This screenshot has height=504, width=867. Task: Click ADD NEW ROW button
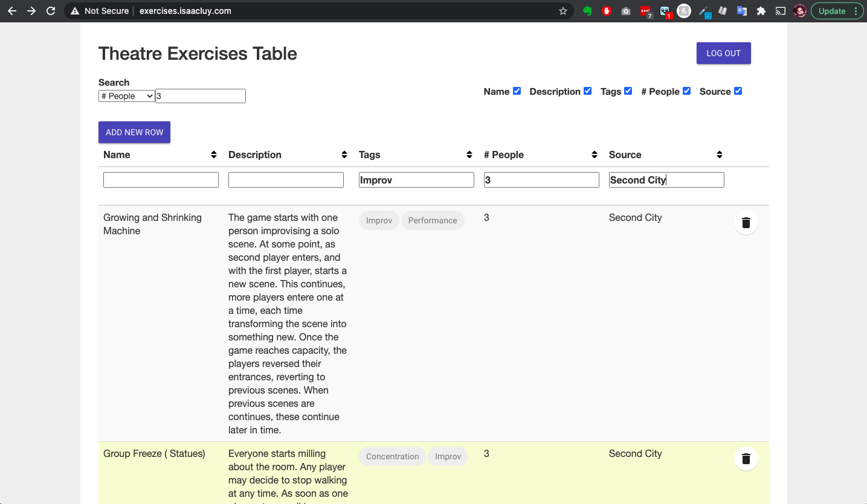pyautogui.click(x=134, y=132)
